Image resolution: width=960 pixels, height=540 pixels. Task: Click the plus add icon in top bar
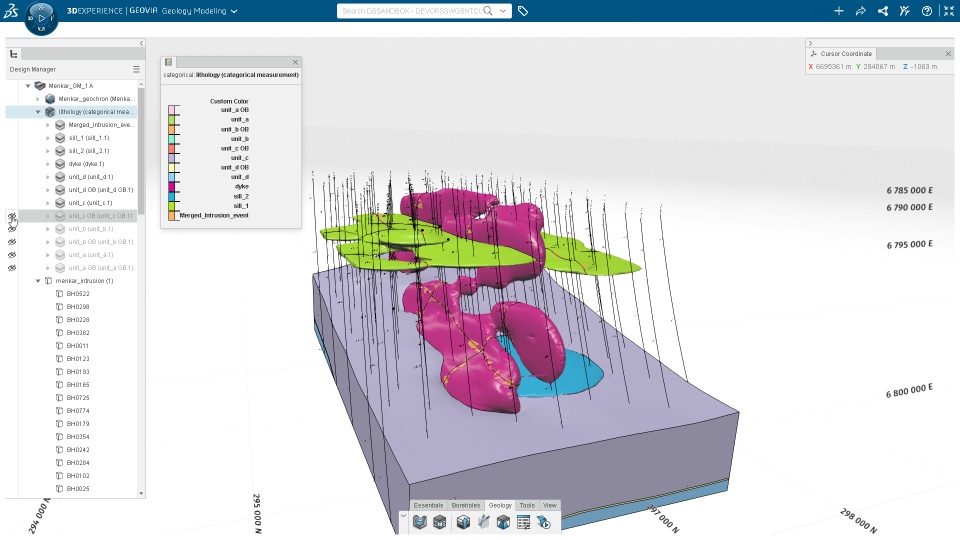click(839, 11)
